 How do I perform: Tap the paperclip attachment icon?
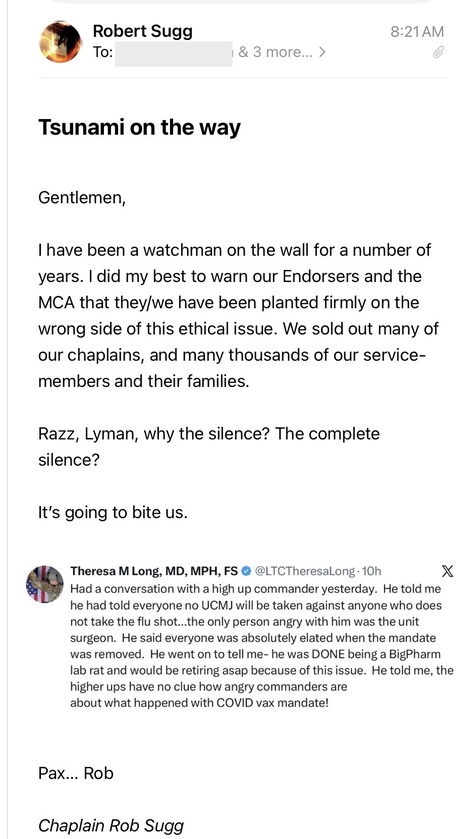(x=438, y=52)
